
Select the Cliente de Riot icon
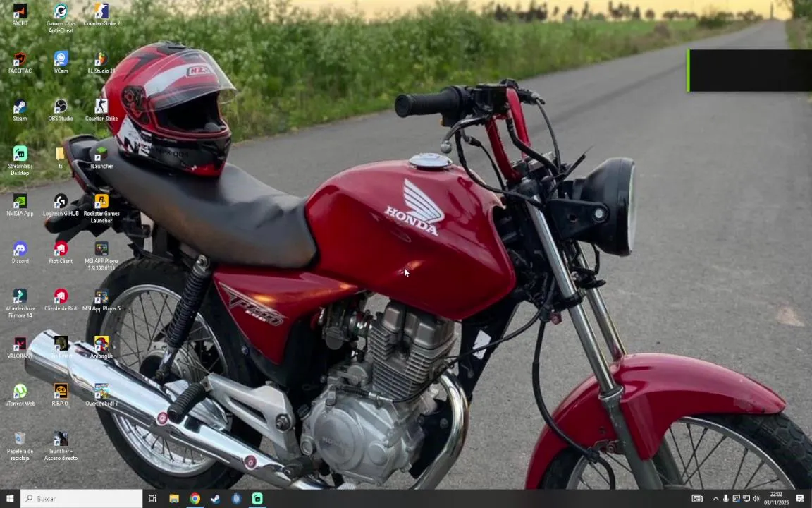point(61,300)
